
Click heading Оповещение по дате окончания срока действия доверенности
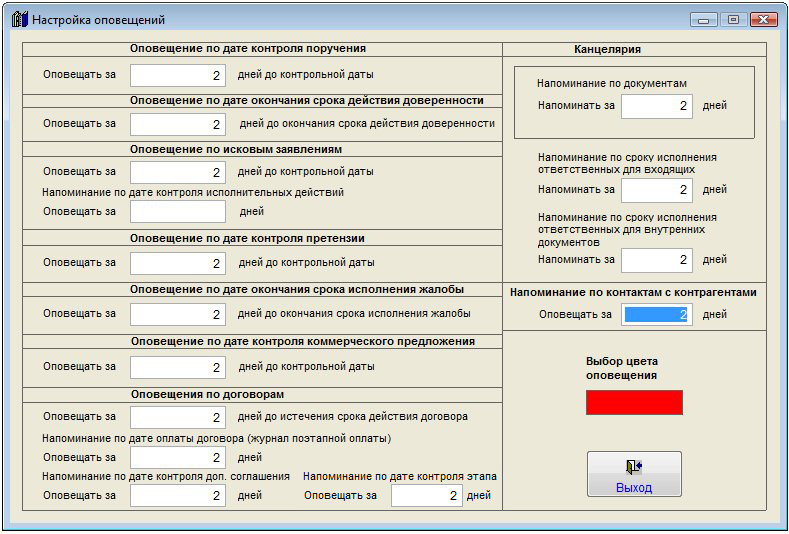click(307, 100)
